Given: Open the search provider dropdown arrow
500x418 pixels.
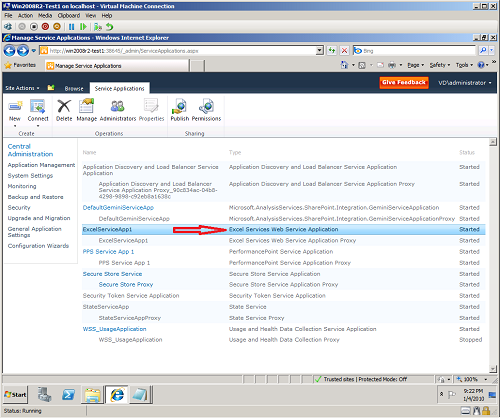Looking at the screenshot, I should (491, 50).
